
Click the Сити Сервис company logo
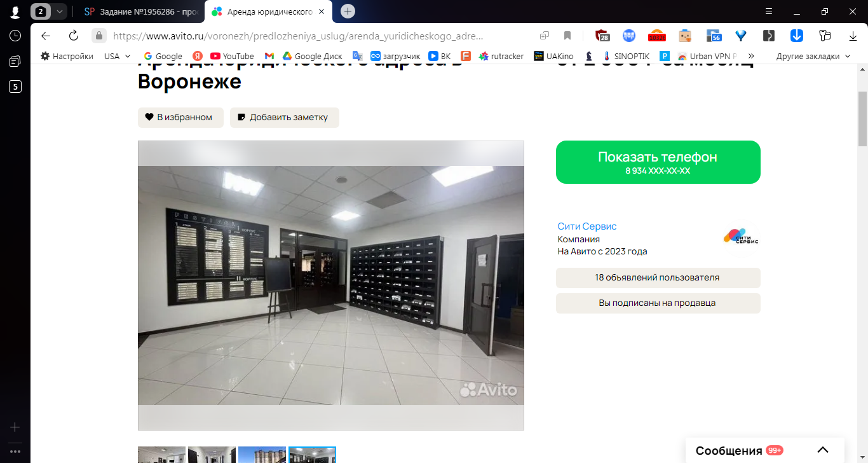pos(742,237)
